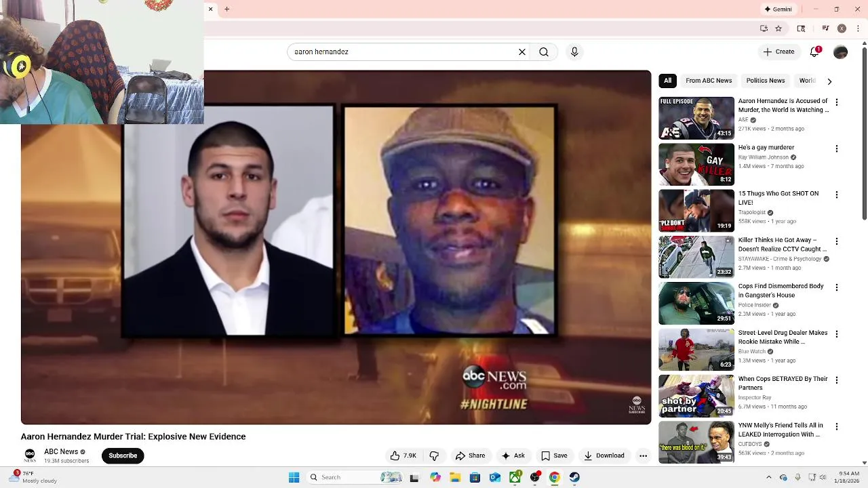This screenshot has width=868, height=488.
Task: Open Chrome side panel search icon
Action: [x=801, y=28]
